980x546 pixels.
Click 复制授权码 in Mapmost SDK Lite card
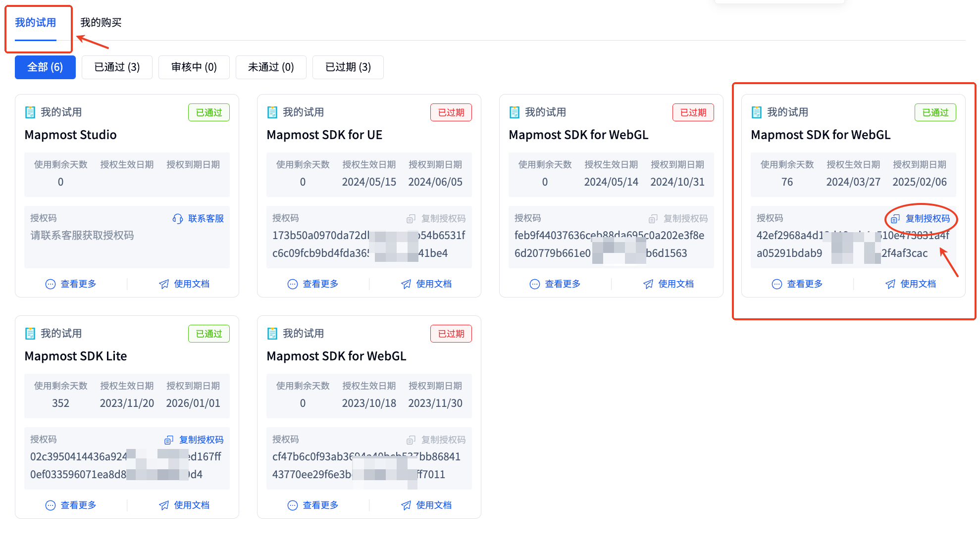click(x=201, y=440)
